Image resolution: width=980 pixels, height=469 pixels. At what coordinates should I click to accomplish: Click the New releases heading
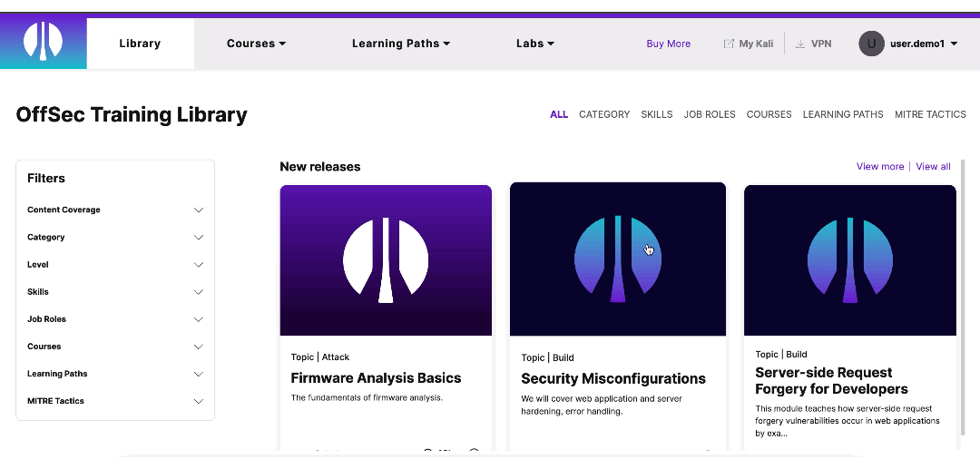[320, 167]
